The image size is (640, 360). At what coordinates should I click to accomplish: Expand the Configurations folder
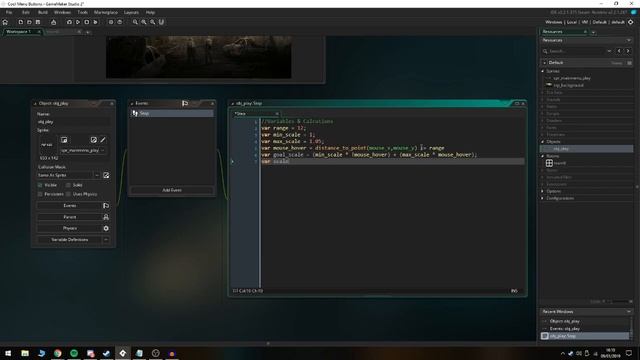click(x=543, y=198)
